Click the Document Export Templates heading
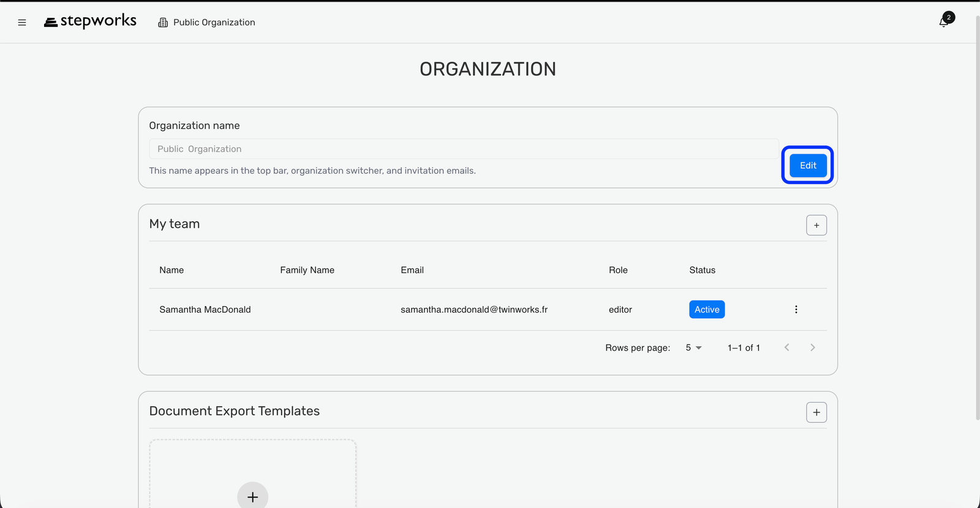The height and width of the screenshot is (508, 980). [x=235, y=411]
